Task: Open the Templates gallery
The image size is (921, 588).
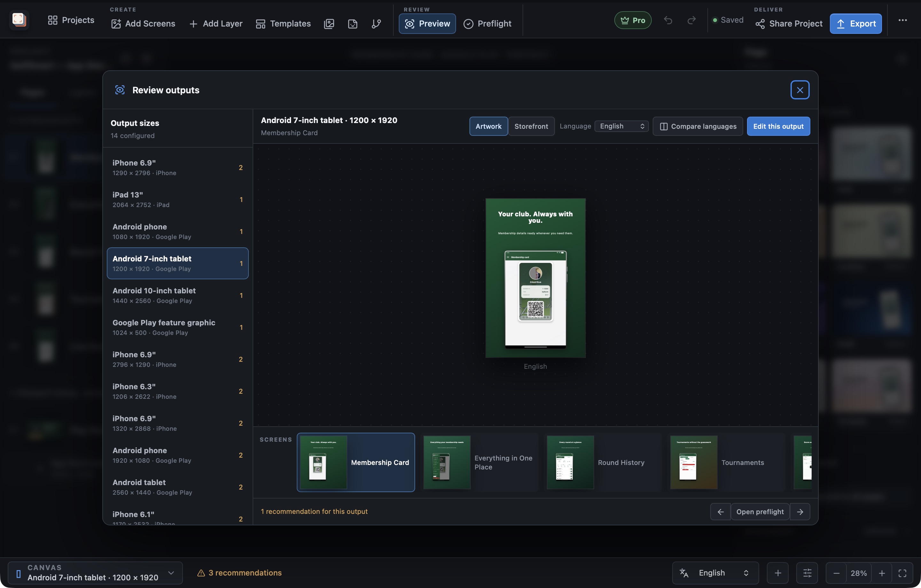Action: pyautogui.click(x=283, y=24)
